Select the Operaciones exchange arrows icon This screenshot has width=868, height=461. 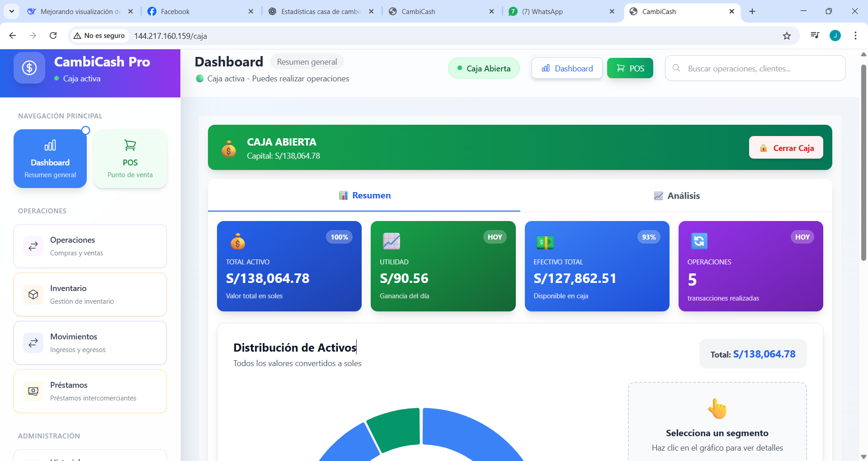(x=33, y=246)
